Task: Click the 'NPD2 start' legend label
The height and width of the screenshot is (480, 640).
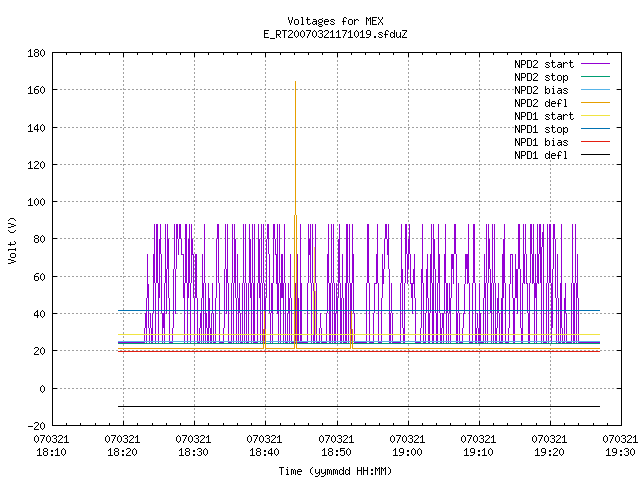Action: pyautogui.click(x=544, y=64)
